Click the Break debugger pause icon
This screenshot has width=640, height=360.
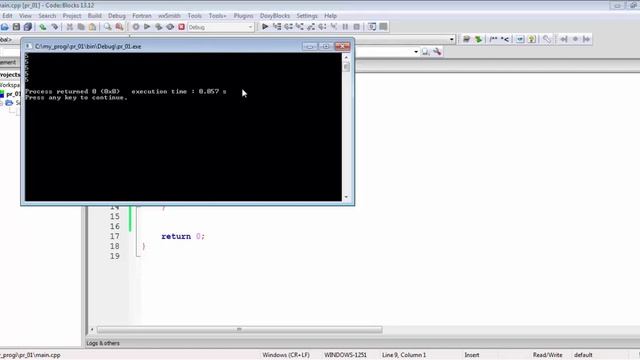[x=345, y=27]
